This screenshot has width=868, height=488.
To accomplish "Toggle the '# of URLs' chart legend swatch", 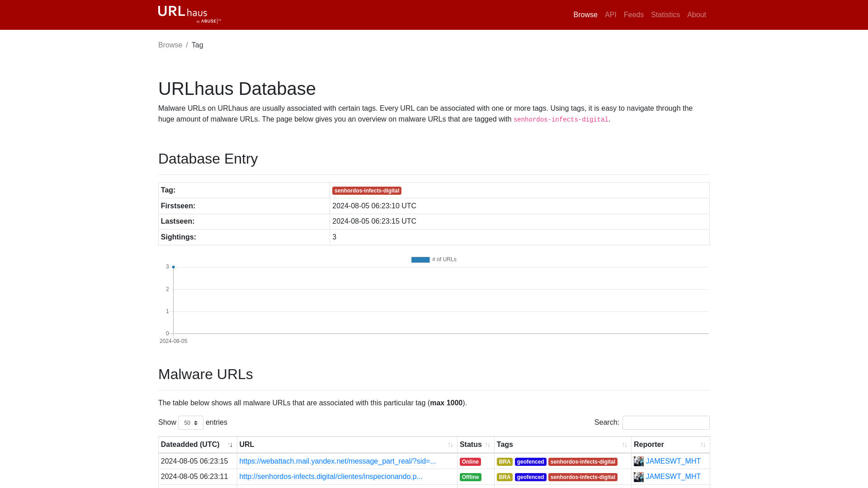I will 420,259.
